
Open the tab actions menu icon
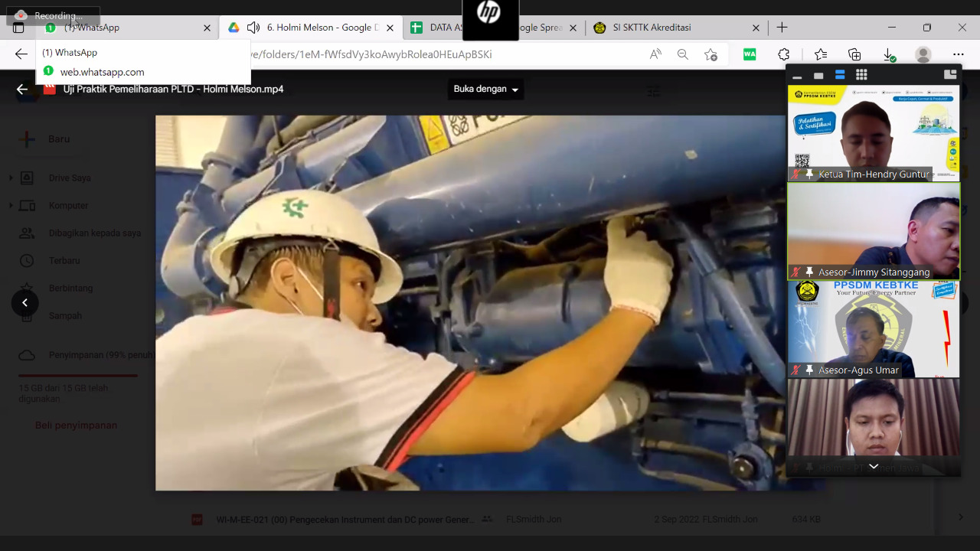(x=18, y=28)
